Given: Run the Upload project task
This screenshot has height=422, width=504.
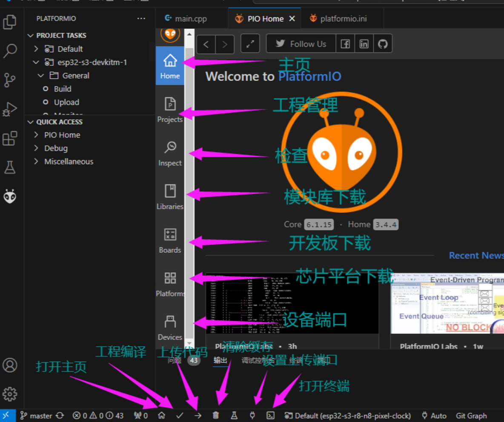Looking at the screenshot, I should [66, 102].
